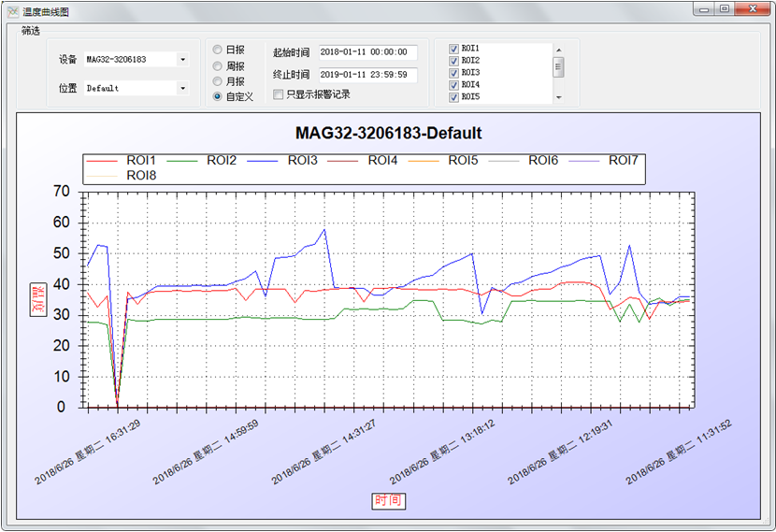Click the ROI list scrollbar thumb

pyautogui.click(x=559, y=66)
